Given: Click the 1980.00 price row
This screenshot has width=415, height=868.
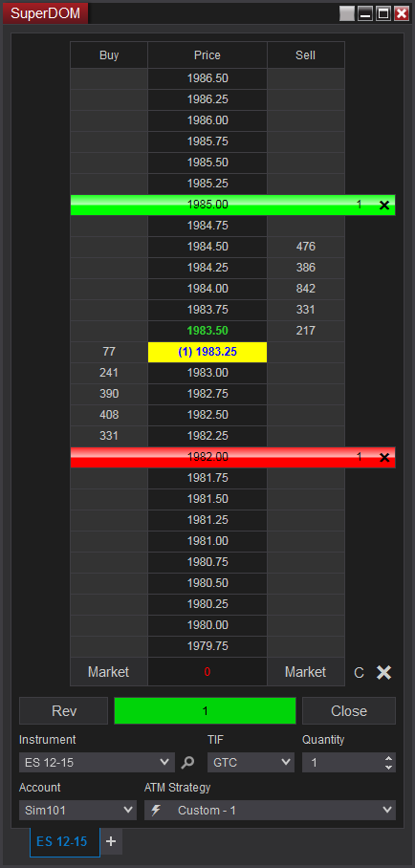Looking at the screenshot, I should [207, 625].
